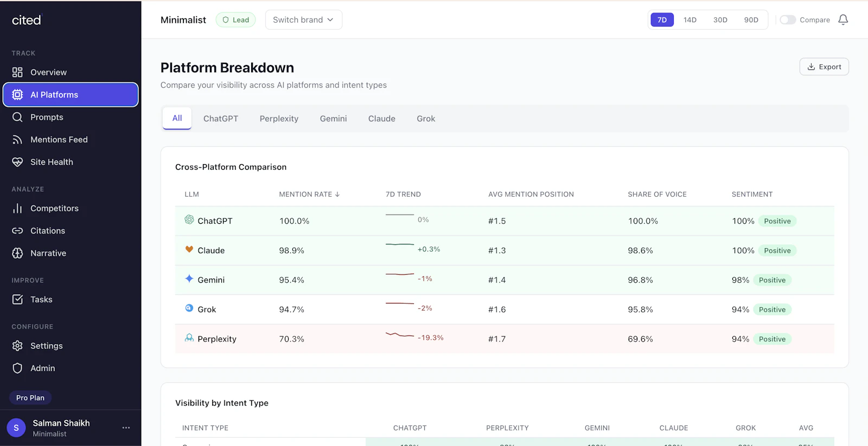Click Perplexity Positive sentiment badge
Screen dimensions: 868x446
coord(772,339)
